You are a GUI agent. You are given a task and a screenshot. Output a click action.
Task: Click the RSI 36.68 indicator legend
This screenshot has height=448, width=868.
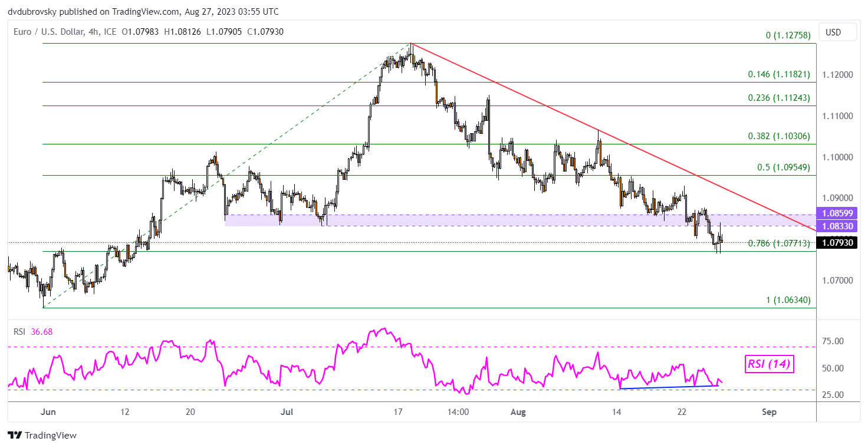(x=34, y=332)
